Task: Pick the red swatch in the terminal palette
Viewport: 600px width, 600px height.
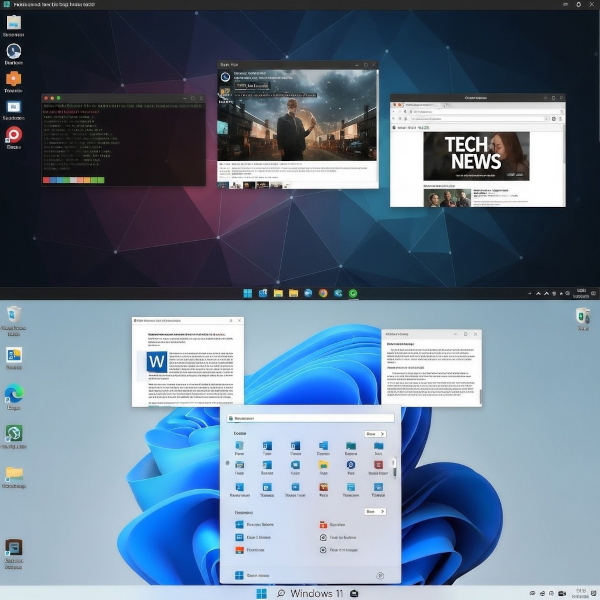Action: point(46,180)
